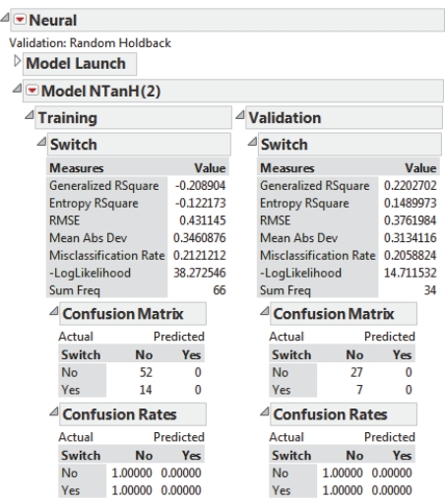Select Training RMSE value 0.431145
This screenshot has height=504, width=445.
203,220
